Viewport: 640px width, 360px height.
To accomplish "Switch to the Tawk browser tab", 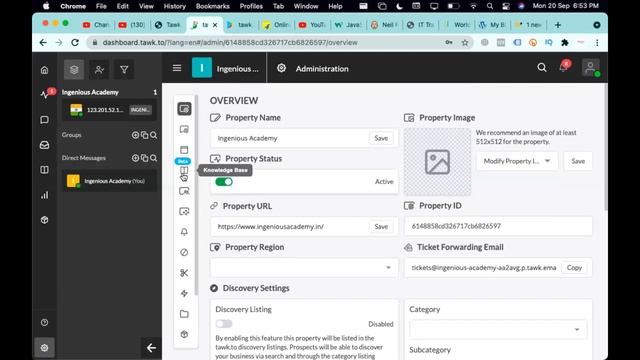I will [x=168, y=25].
